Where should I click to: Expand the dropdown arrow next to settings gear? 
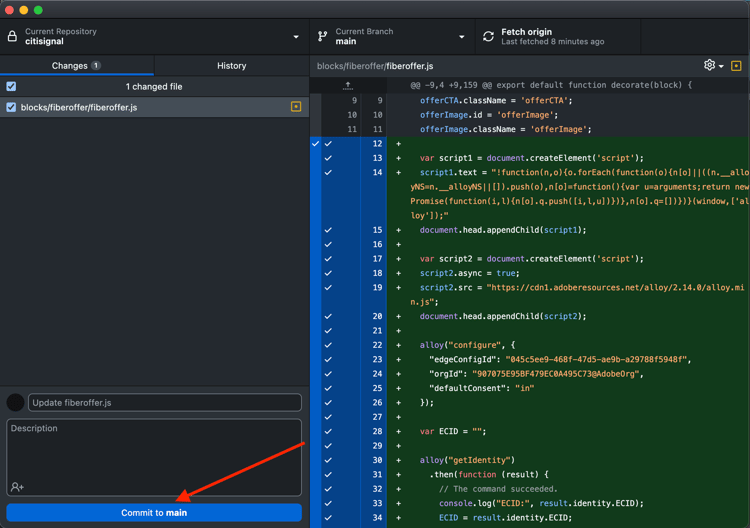[x=721, y=66]
